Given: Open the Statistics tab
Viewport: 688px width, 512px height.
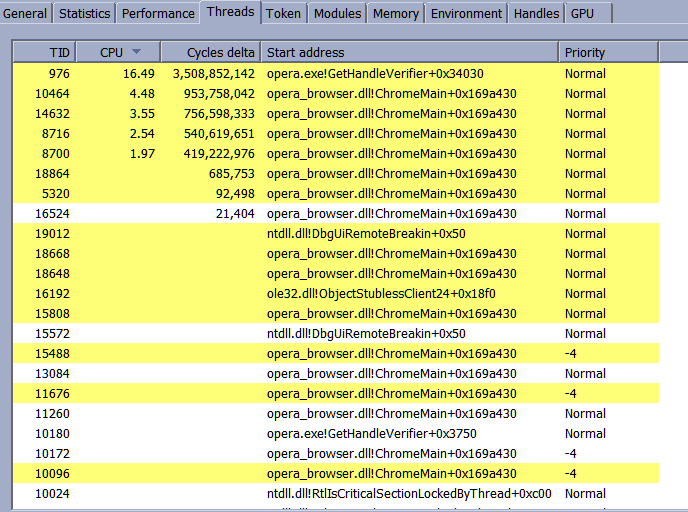Looking at the screenshot, I should coord(85,14).
